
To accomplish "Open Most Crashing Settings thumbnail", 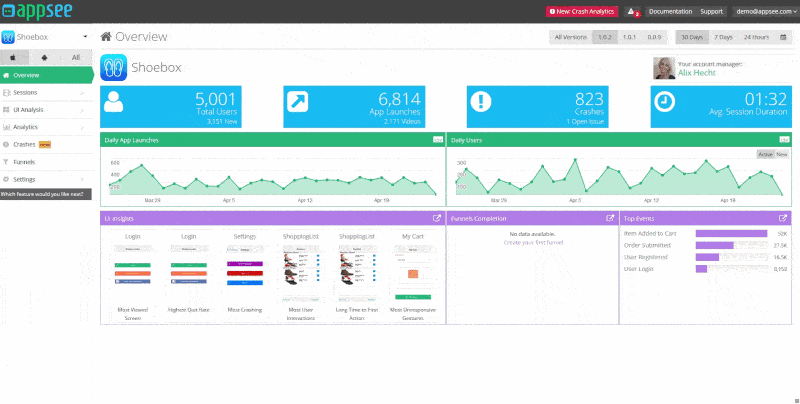I will [245, 273].
